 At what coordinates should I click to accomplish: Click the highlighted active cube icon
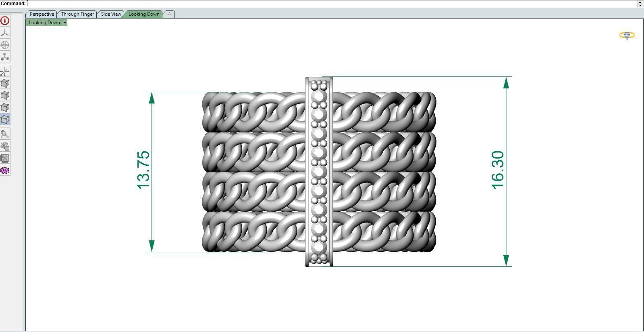click(x=5, y=120)
